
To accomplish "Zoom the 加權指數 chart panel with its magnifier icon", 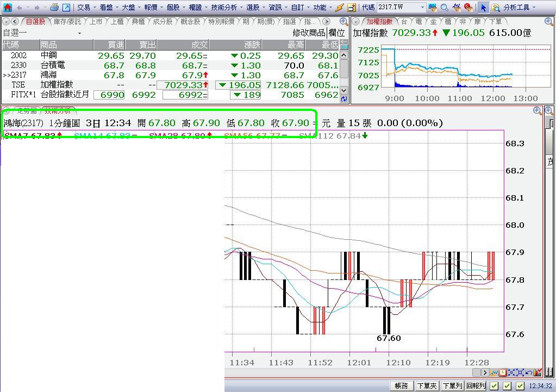I will click(548, 22).
